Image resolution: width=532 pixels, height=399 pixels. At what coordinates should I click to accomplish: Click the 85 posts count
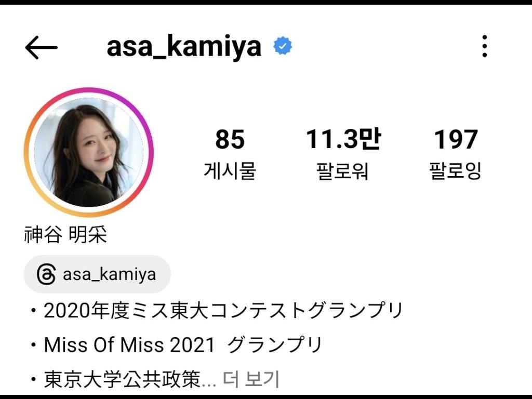[x=230, y=139]
